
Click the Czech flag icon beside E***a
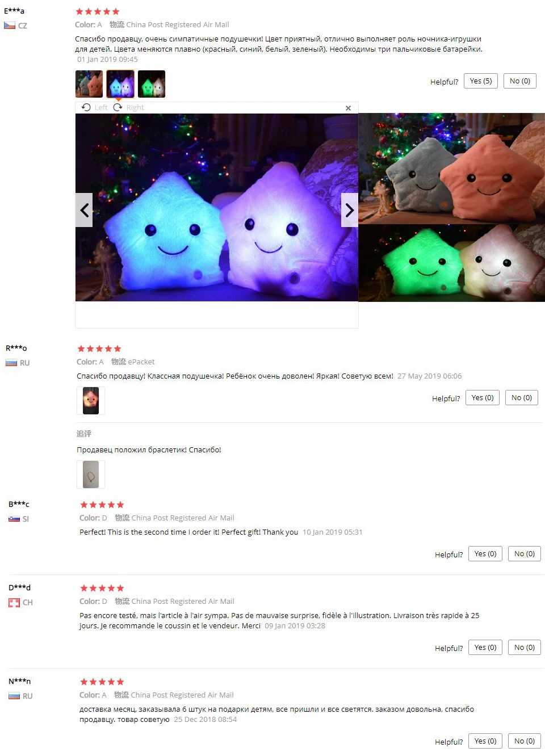click(10, 26)
